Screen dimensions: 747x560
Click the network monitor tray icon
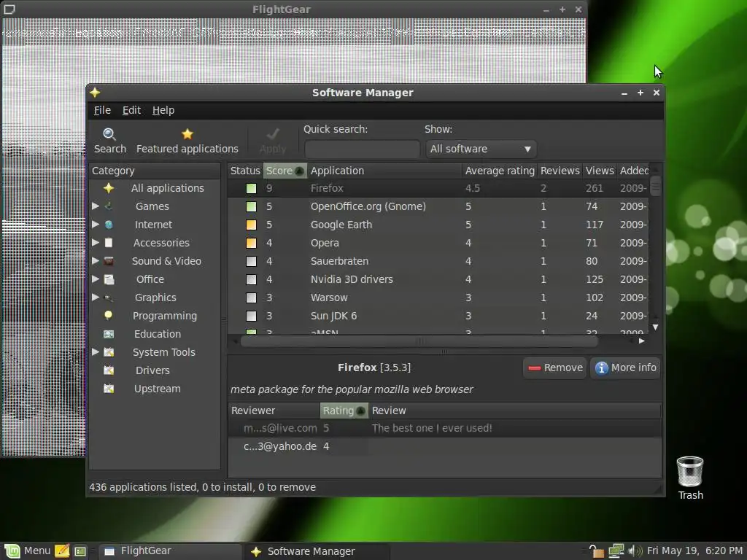(616, 551)
